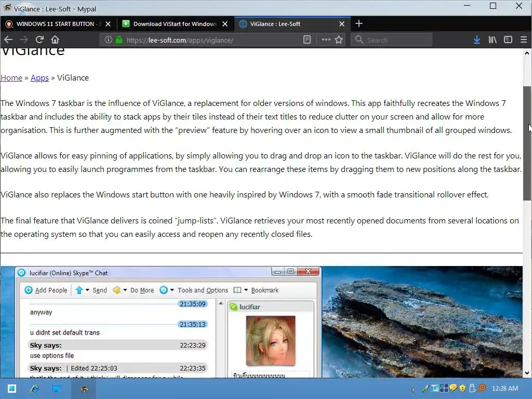Go forward one page

click(x=24, y=39)
